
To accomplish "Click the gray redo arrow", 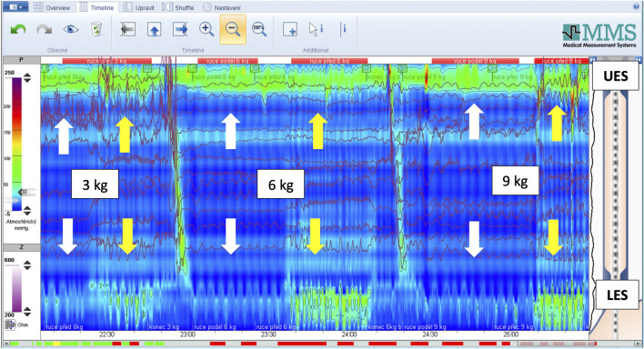I will coord(44,29).
